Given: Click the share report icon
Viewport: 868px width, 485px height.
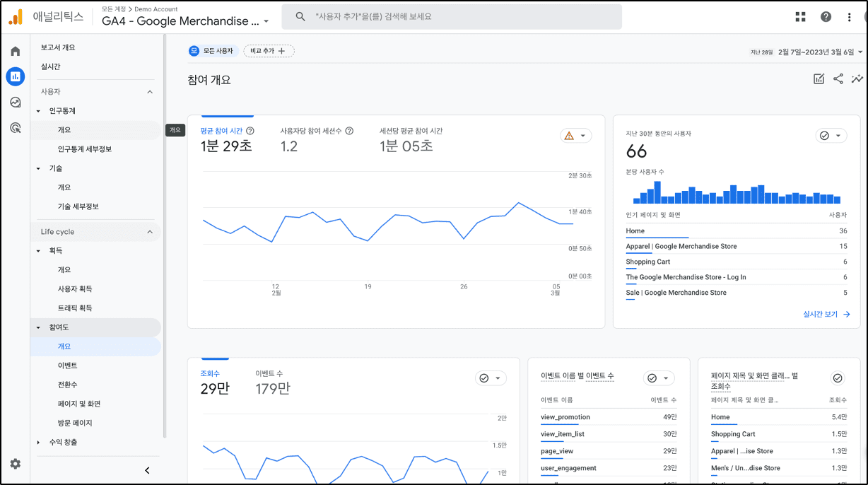Looking at the screenshot, I should pos(838,79).
